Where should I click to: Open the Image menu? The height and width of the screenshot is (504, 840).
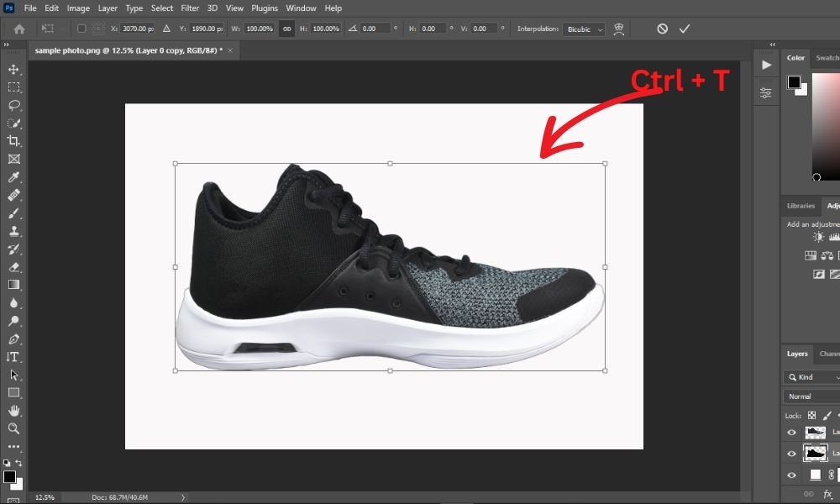pyautogui.click(x=78, y=8)
